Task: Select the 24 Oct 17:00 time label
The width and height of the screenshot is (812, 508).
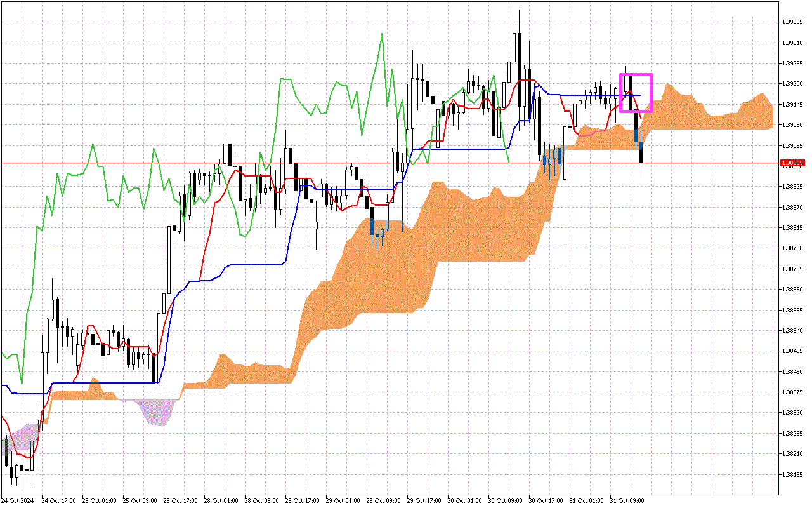Action: pyautogui.click(x=59, y=501)
